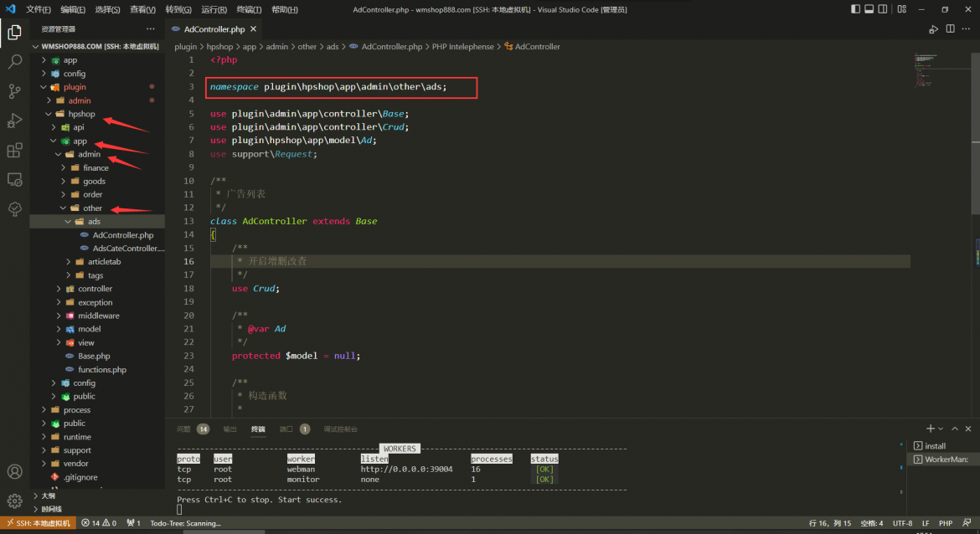Customize the layout from the title bar
The height and width of the screenshot is (534, 980).
(902, 9)
